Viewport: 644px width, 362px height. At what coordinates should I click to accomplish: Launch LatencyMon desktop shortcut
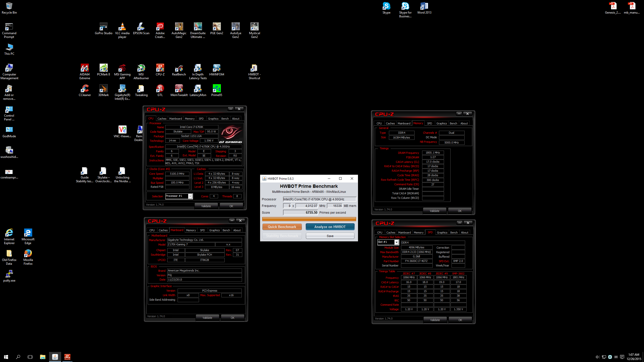198,90
